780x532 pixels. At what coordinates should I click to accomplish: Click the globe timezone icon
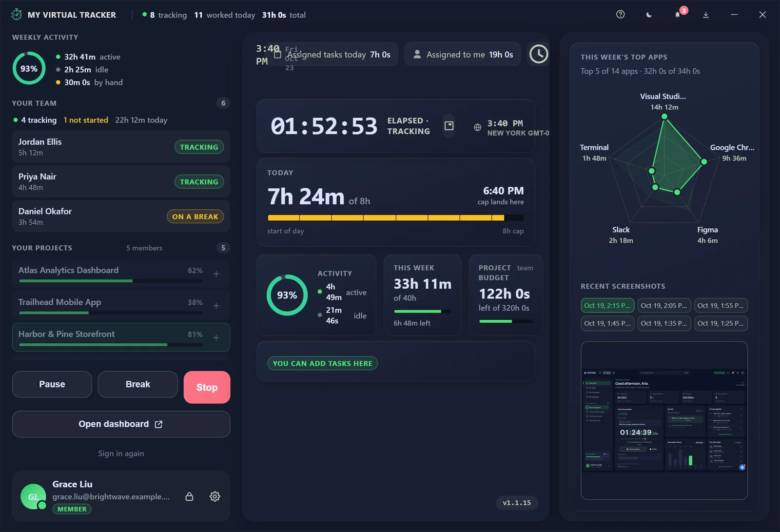[x=477, y=128]
